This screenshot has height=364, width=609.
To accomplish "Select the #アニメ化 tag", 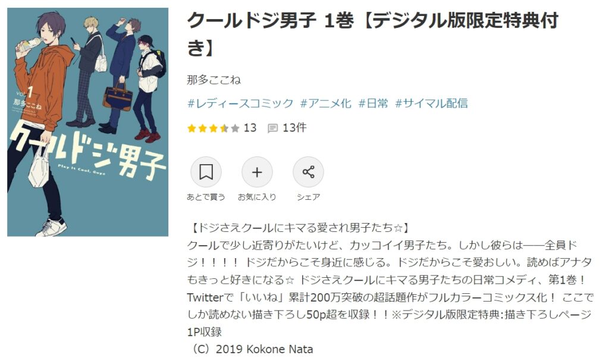I will coord(326,103).
